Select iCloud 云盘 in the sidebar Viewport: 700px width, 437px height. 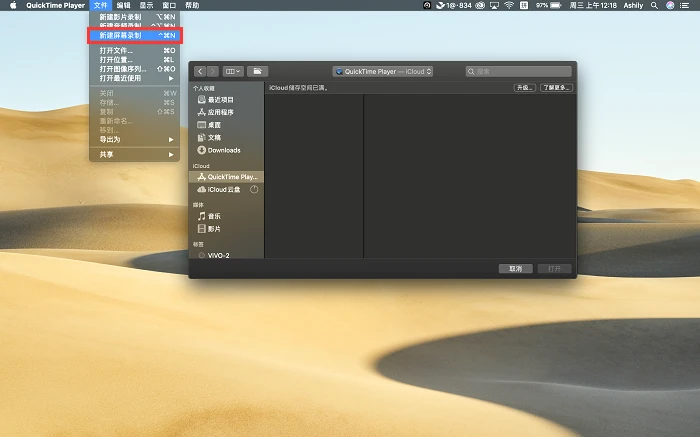(226, 190)
